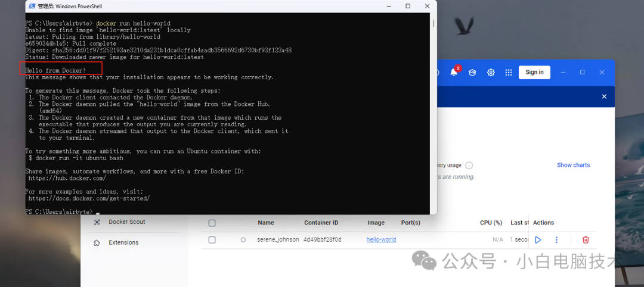Open serene_johnson more actions menu
Image resolution: width=644 pixels, height=287 pixels.
coord(556,240)
